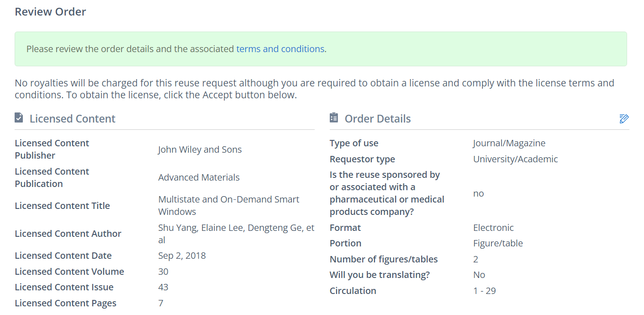Click the Electronic format value
The width and height of the screenshot is (644, 315).
tap(493, 228)
